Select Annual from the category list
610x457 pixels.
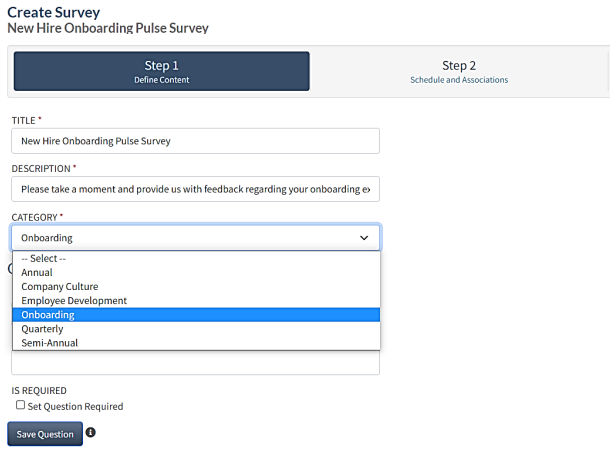pyautogui.click(x=37, y=272)
